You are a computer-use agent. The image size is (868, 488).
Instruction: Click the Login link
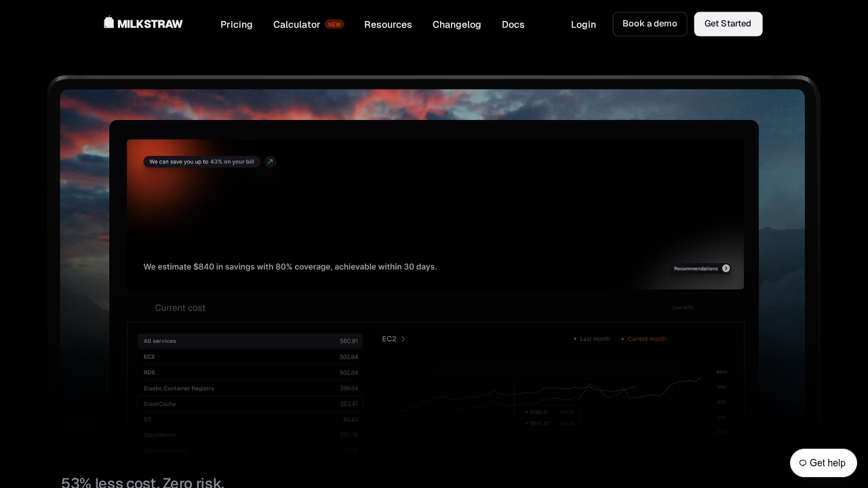583,24
